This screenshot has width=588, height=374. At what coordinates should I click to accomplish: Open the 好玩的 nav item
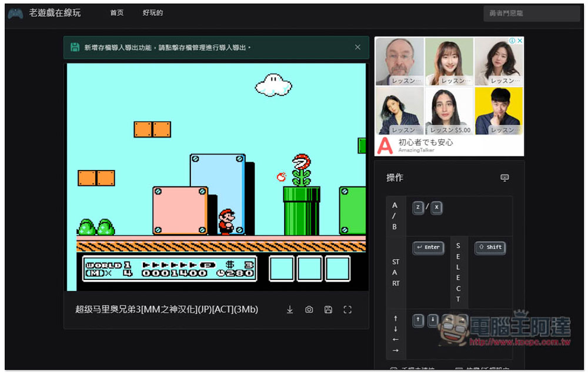pos(153,13)
